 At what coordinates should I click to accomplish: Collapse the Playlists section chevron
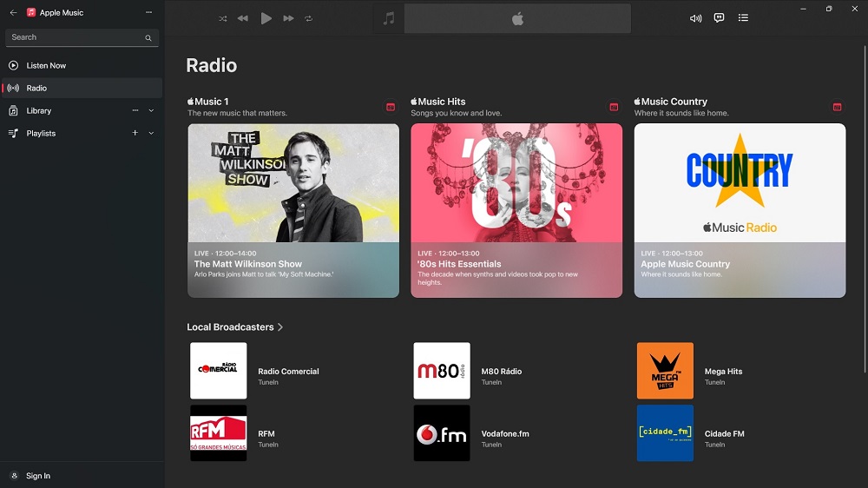151,134
